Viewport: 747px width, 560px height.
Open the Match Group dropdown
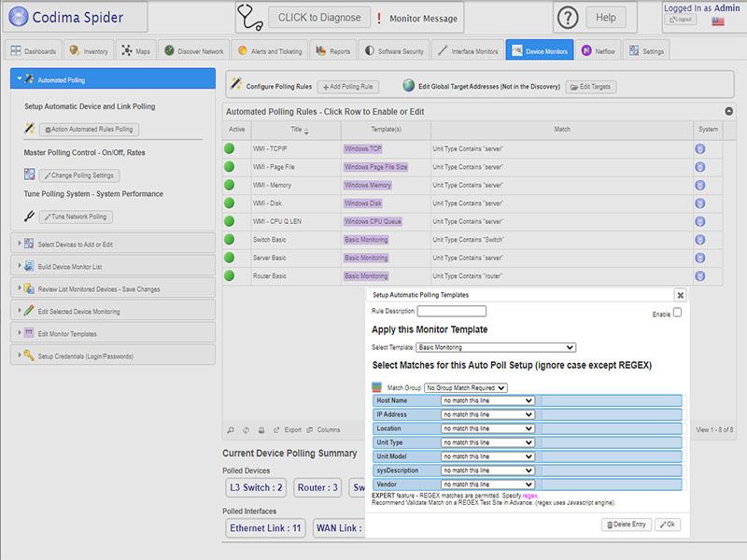pos(465,387)
